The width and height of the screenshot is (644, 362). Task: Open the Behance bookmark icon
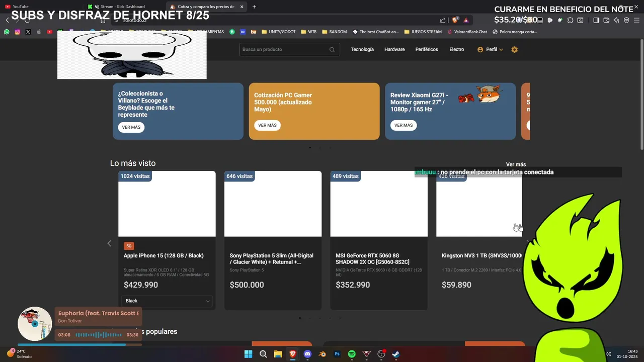[243, 32]
